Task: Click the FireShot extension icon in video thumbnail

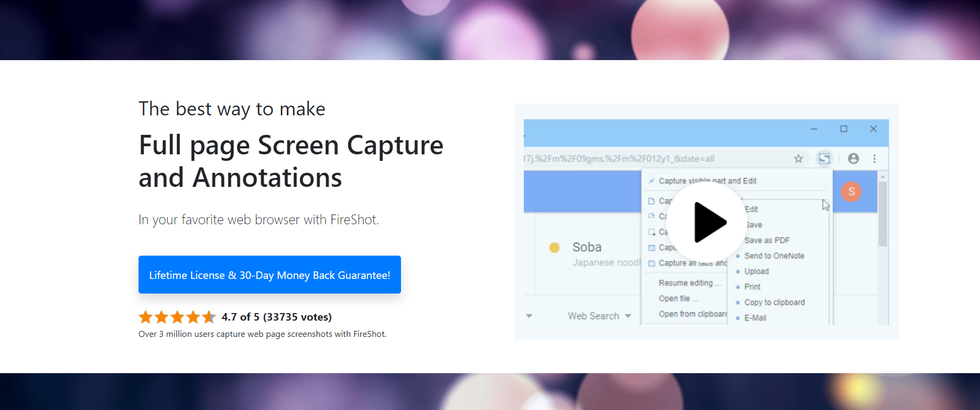Action: coord(824,158)
